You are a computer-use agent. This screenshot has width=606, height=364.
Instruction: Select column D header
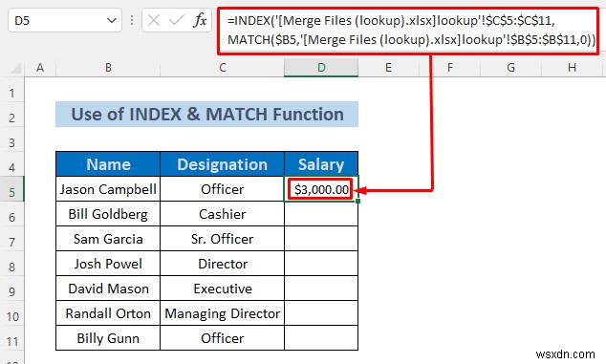(x=321, y=68)
